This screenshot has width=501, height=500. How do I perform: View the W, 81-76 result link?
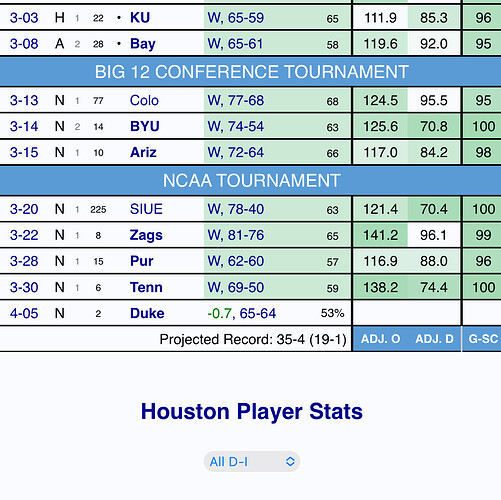pos(236,235)
